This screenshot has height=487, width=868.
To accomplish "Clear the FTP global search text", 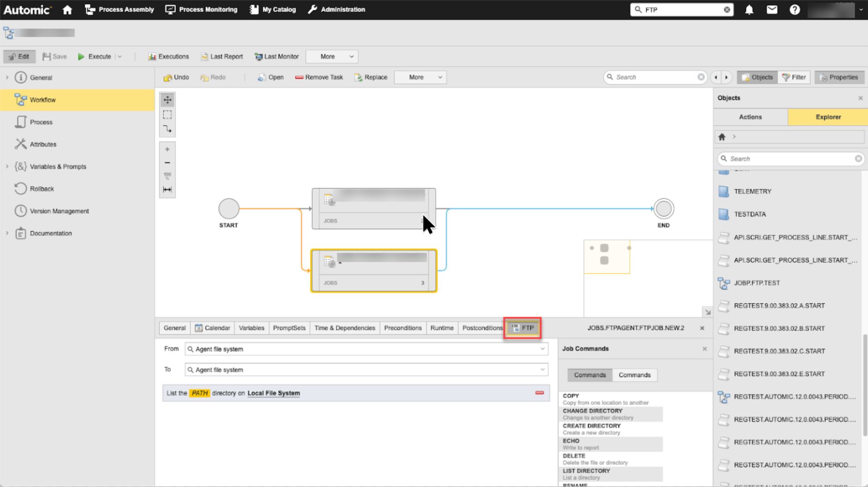I will [x=727, y=9].
